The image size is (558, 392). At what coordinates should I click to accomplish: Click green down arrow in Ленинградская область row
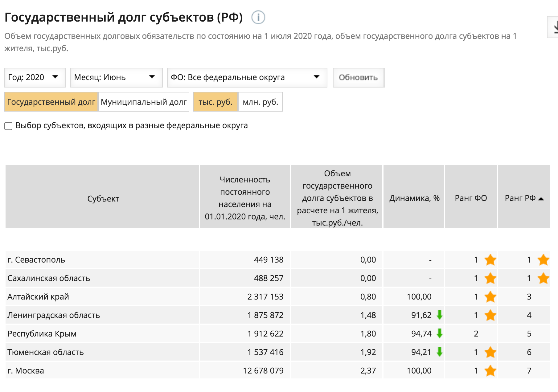(x=440, y=315)
